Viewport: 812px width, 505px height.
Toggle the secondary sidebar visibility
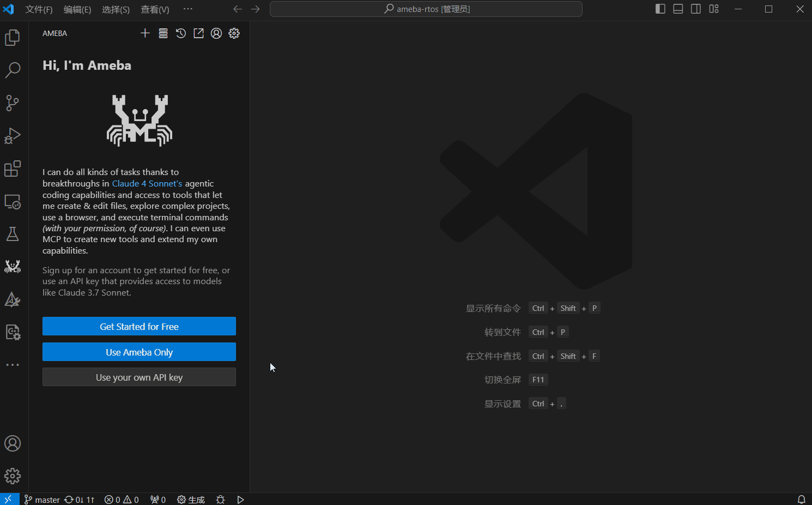696,9
